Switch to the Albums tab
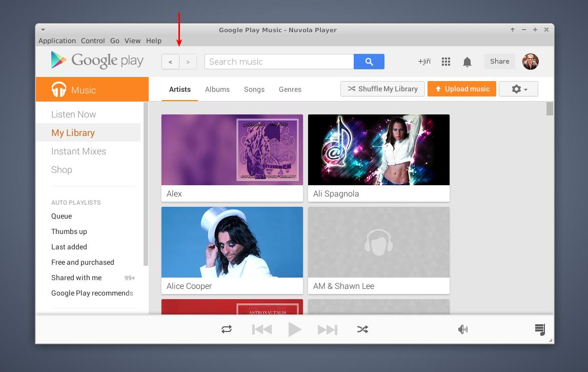This screenshot has width=588, height=372. (x=217, y=89)
